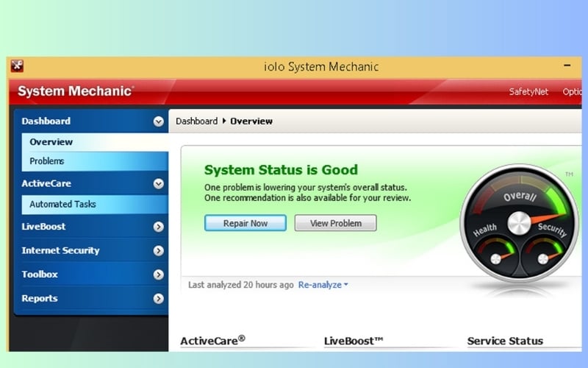588x368 pixels.
Task: Click the Internet Security sidebar heading
Action: click(x=60, y=250)
